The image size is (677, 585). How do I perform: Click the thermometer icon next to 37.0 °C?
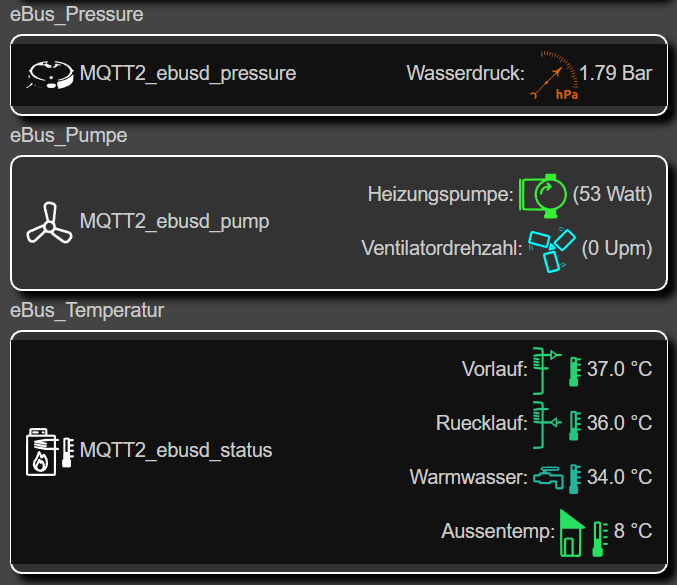pos(575,371)
